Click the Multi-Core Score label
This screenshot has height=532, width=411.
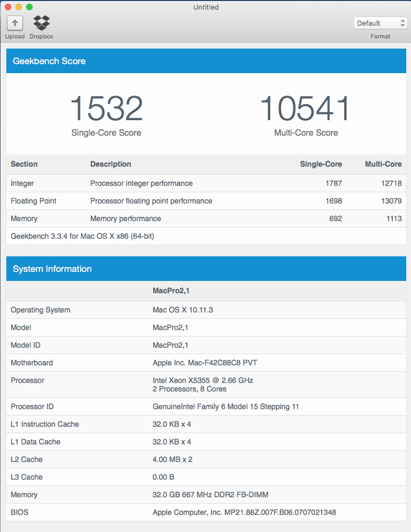click(x=306, y=132)
